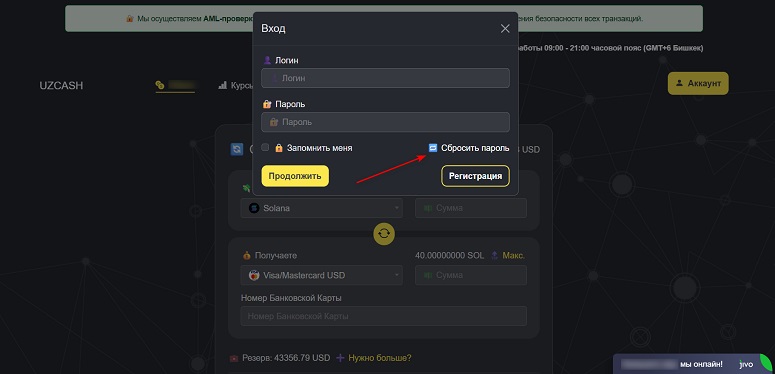This screenshot has height=374, width=775.
Task: Click the exchange icon in the form header
Action: pos(237,149)
